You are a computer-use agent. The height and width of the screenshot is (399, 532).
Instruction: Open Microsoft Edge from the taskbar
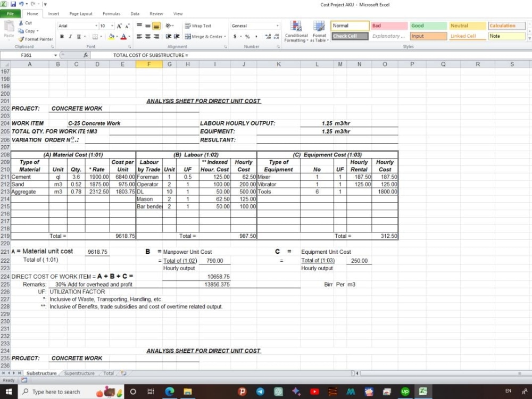tap(170, 392)
